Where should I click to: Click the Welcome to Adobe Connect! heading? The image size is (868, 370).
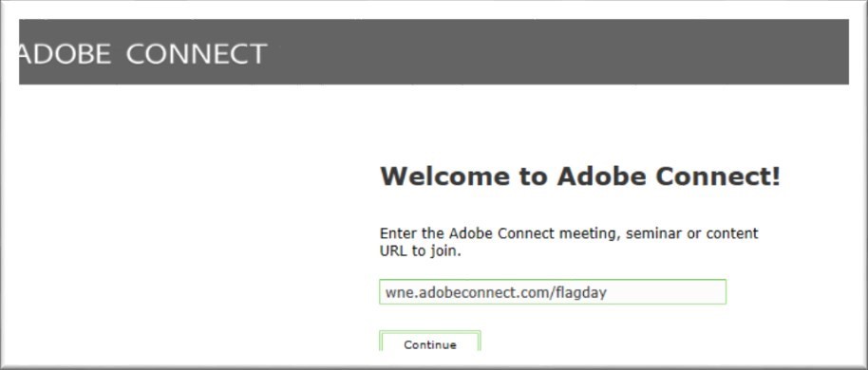(x=580, y=176)
